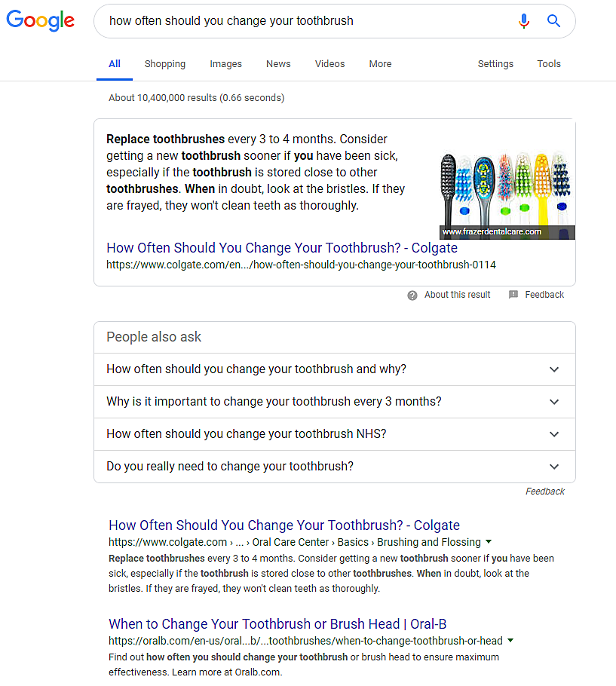Screen dimensions: 616x686
Task: Open the Oral-B result green dropdown arrow
Action: (x=510, y=641)
